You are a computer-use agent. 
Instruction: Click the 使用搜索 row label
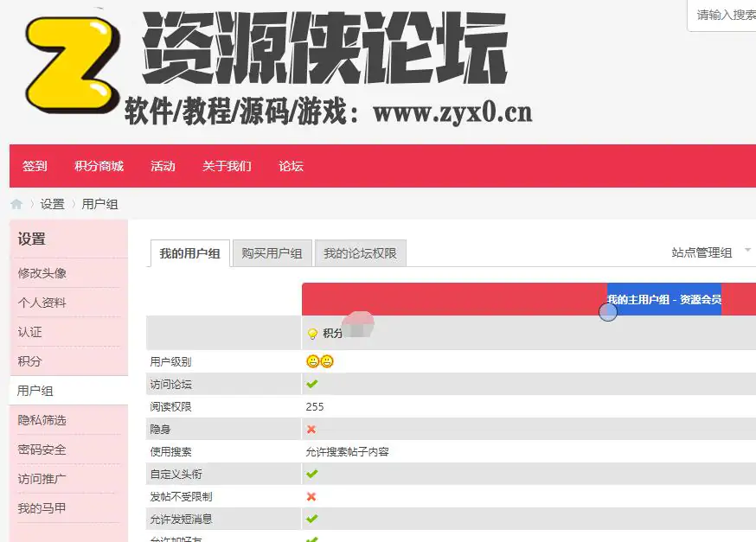(170, 452)
